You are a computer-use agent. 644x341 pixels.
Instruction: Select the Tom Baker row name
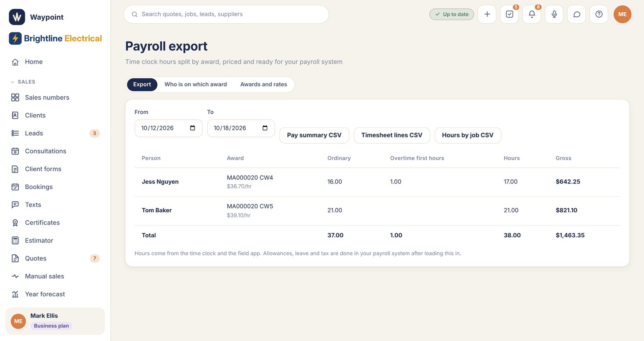point(157,210)
